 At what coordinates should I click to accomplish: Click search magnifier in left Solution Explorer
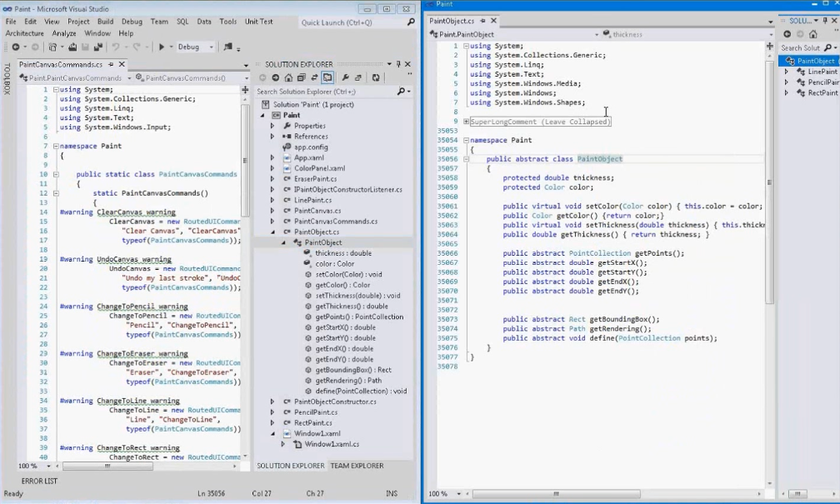pos(401,92)
